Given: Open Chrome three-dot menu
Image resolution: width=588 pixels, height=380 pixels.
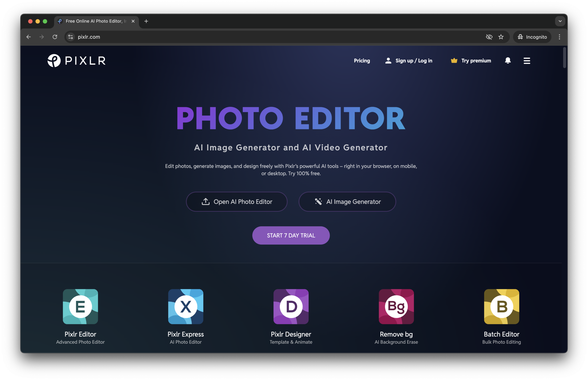Looking at the screenshot, I should (559, 37).
